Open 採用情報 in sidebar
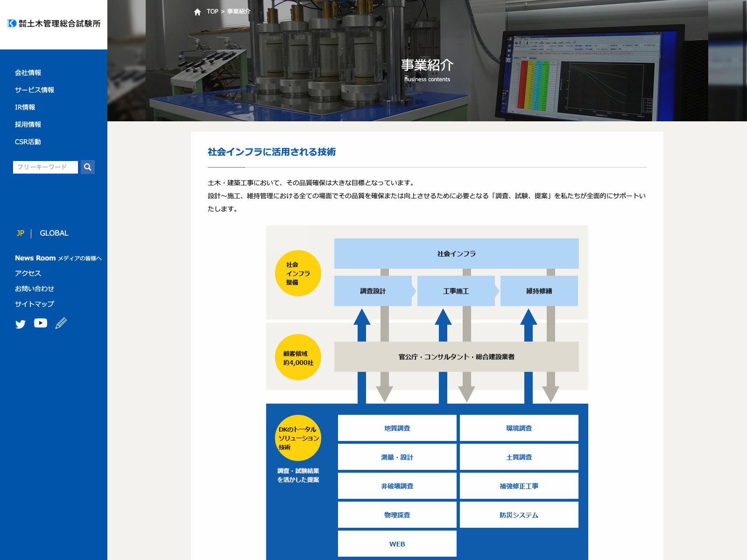 pos(28,125)
